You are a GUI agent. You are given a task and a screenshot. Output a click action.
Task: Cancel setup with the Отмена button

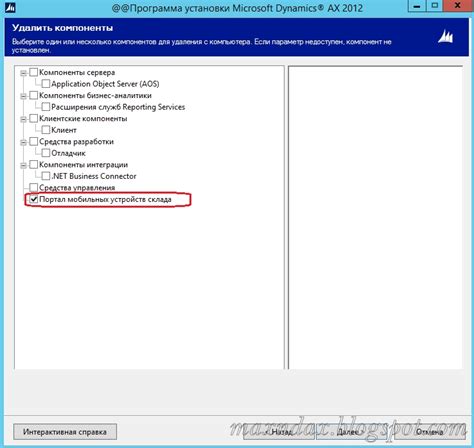(430, 432)
